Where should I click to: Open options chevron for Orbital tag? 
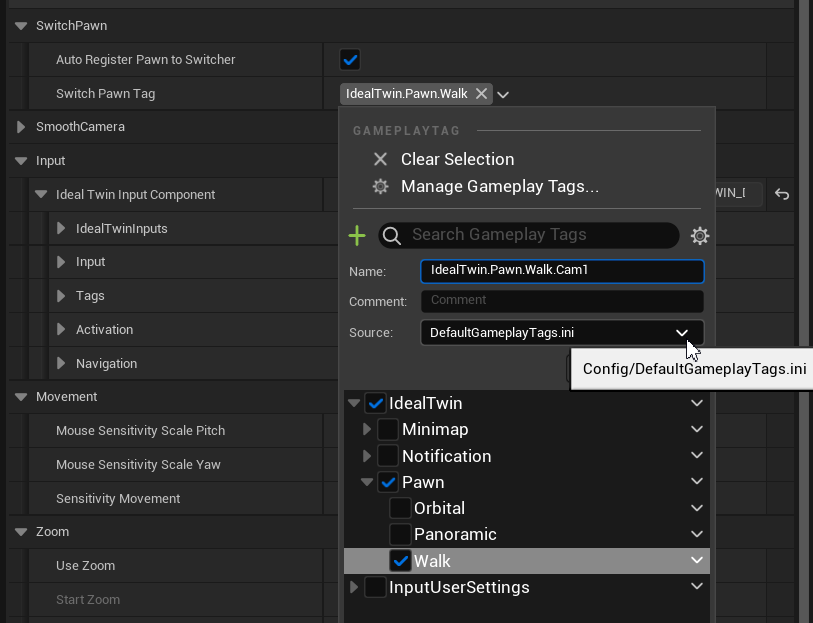(x=697, y=508)
